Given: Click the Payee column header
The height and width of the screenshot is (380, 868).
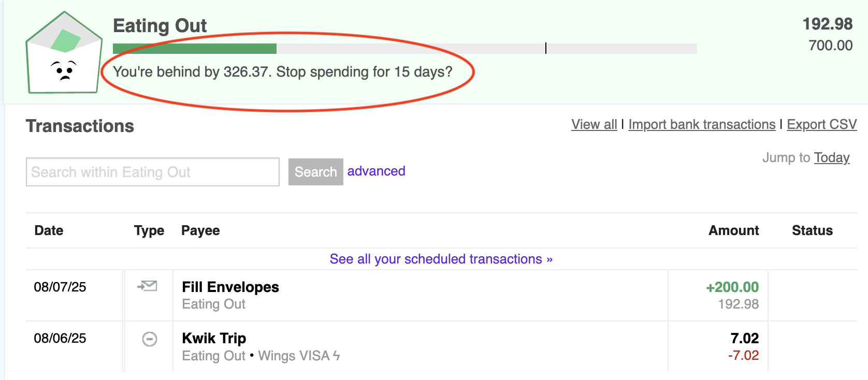Looking at the screenshot, I should pos(200,230).
